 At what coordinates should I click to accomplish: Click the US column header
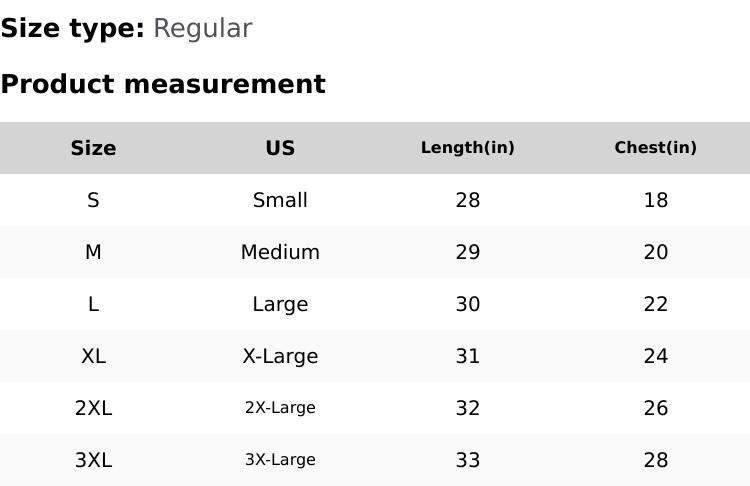(280, 148)
